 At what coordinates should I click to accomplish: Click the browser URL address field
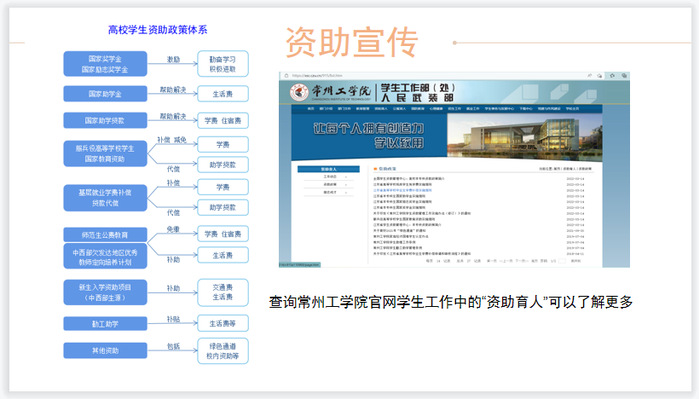coord(437,76)
